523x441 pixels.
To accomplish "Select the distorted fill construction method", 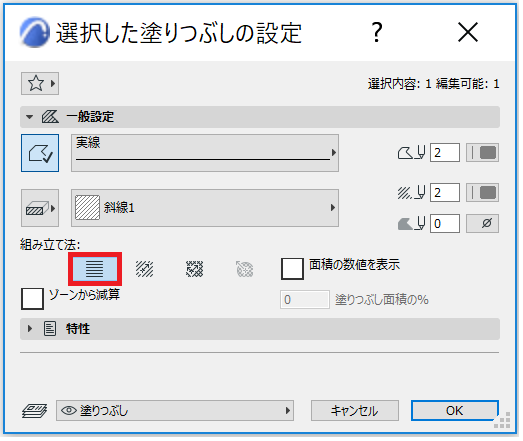I will (194, 269).
